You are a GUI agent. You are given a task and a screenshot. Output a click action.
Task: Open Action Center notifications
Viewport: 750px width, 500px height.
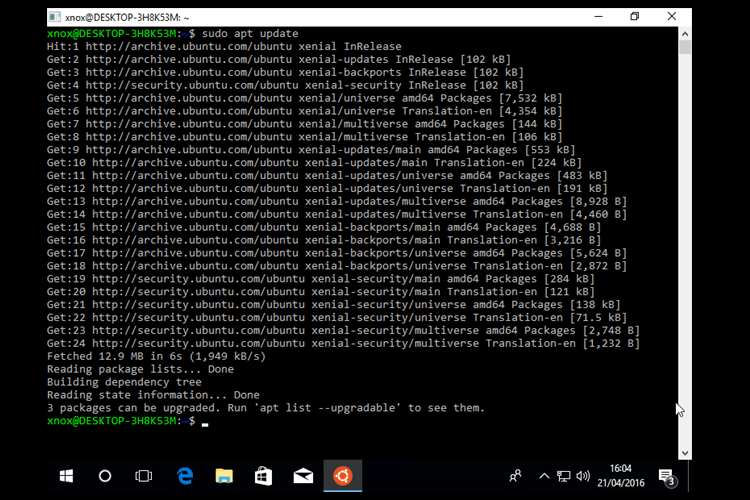coord(666,477)
